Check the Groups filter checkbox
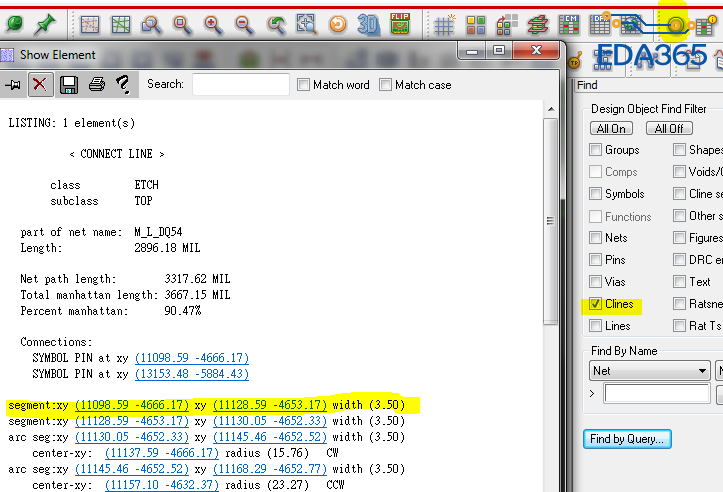This screenshot has height=492, width=723. [x=595, y=149]
